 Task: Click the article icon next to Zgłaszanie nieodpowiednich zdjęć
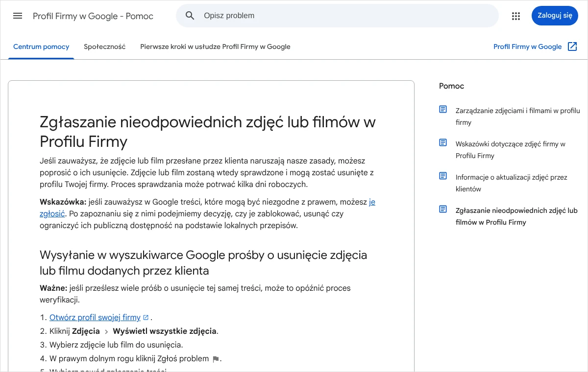pyautogui.click(x=443, y=209)
